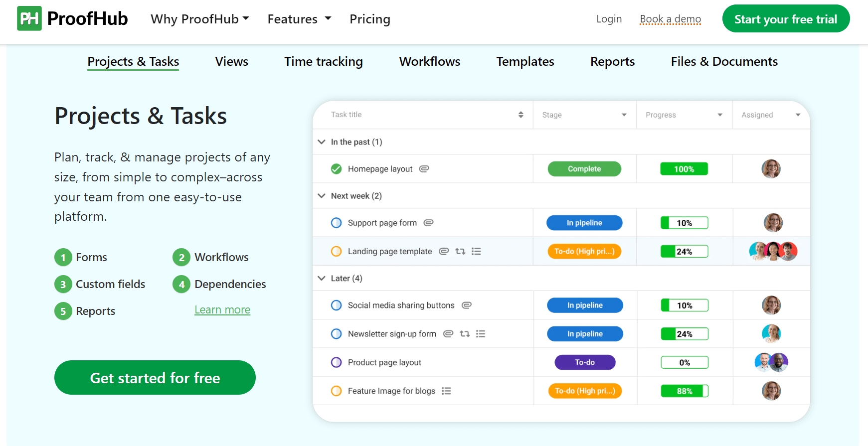Switch to the Views tab
Viewport: 868px width, 446px height.
[x=232, y=61]
